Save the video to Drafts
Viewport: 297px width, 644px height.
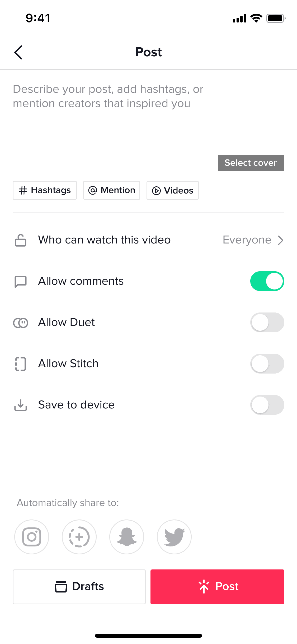79,587
